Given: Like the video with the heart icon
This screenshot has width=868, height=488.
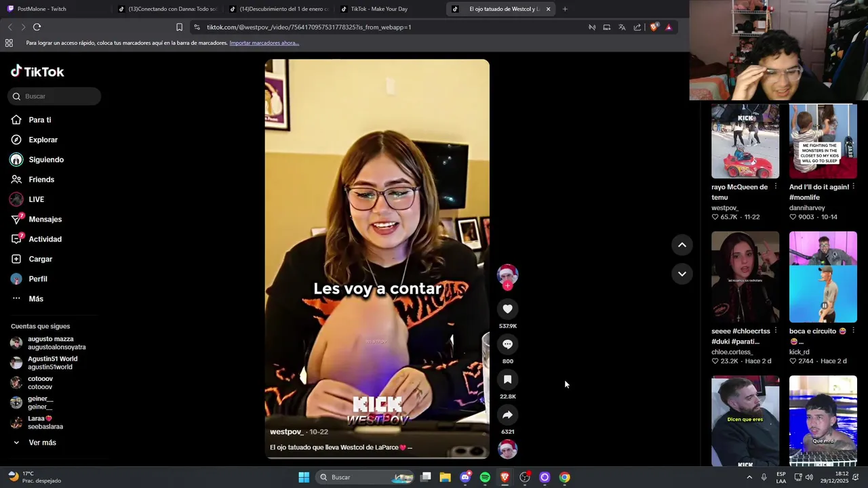Looking at the screenshot, I should [507, 309].
